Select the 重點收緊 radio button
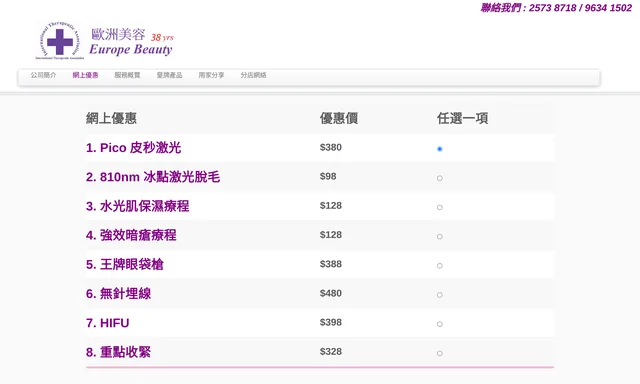 (440, 353)
